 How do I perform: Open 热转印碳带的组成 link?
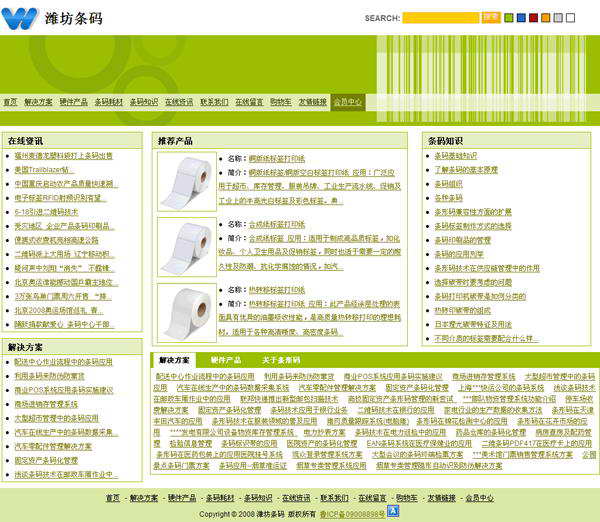click(x=462, y=310)
